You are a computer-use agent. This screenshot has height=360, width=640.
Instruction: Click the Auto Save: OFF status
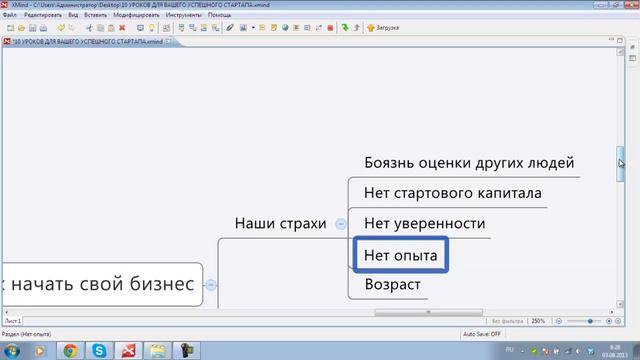(x=482, y=334)
